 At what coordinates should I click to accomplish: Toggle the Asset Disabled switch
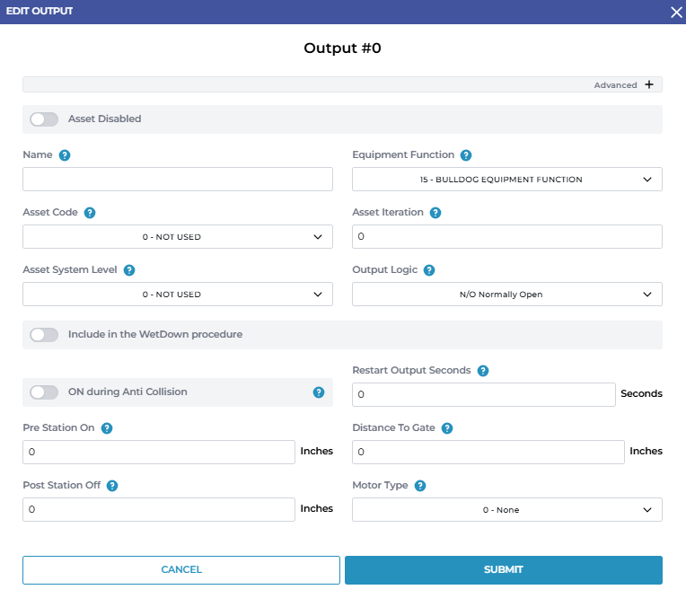coord(44,119)
